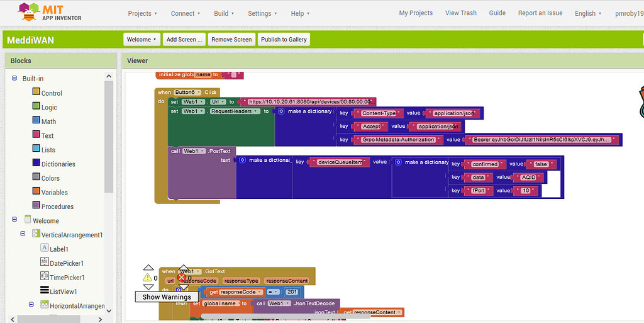644x323 pixels.
Task: Open the Build menu
Action: [224, 13]
